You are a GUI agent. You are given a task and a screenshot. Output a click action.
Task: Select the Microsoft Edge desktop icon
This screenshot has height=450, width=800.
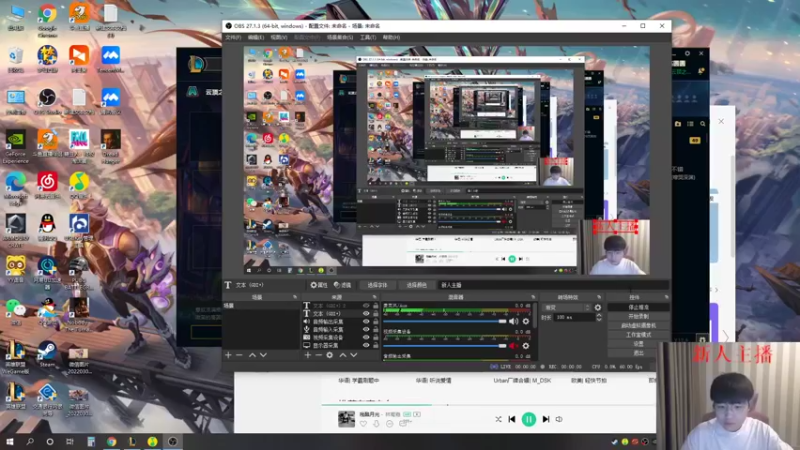coord(15,189)
